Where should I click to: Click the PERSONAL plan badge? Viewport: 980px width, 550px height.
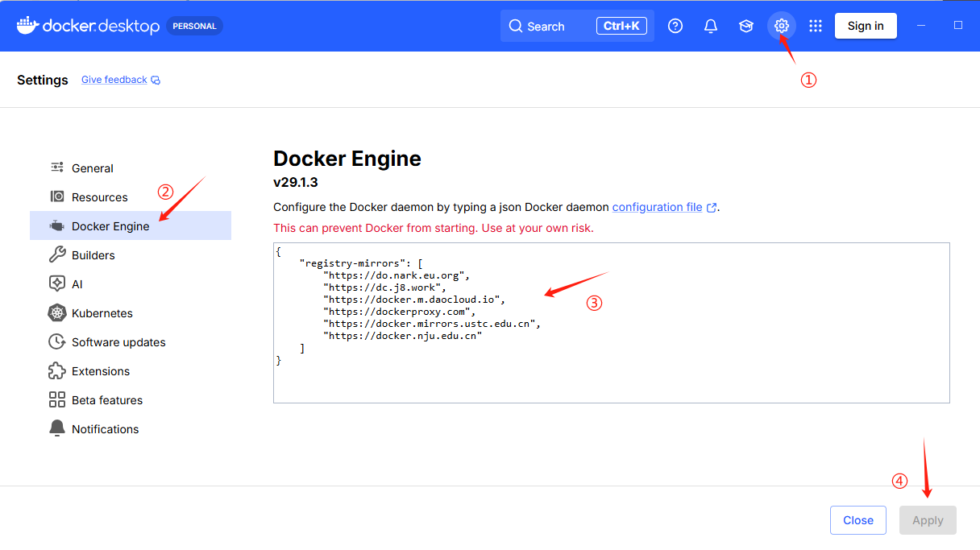[194, 26]
